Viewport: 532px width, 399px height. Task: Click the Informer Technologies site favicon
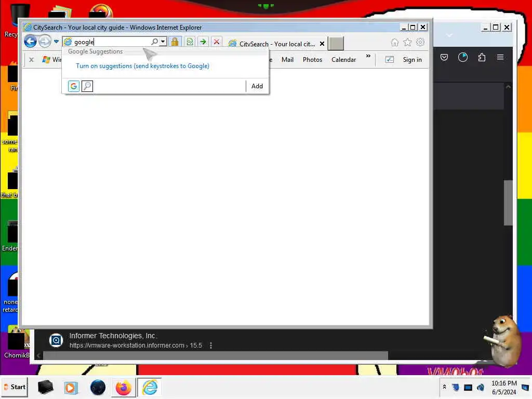click(56, 340)
